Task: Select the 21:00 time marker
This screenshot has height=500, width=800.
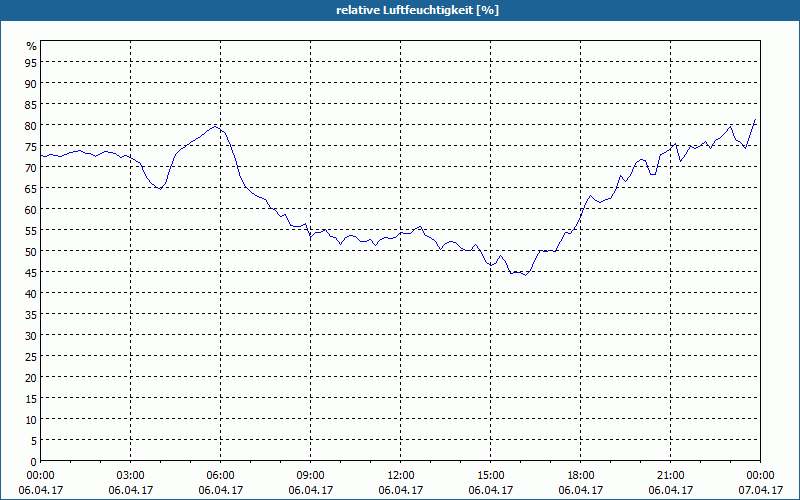Action: (x=670, y=476)
